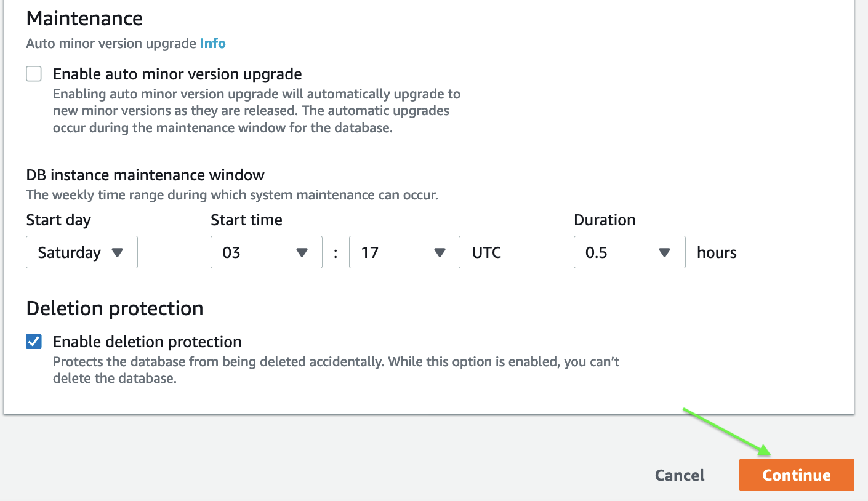Viewport: 868px width, 501px height.
Task: Tick the auto minor version upgrade checkbox
Action: pos(34,74)
